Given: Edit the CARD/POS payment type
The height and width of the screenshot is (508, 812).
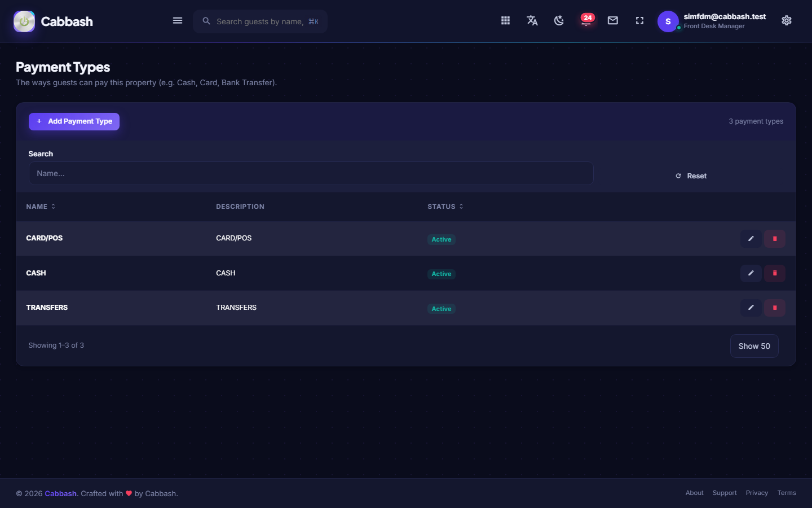Looking at the screenshot, I should point(751,239).
